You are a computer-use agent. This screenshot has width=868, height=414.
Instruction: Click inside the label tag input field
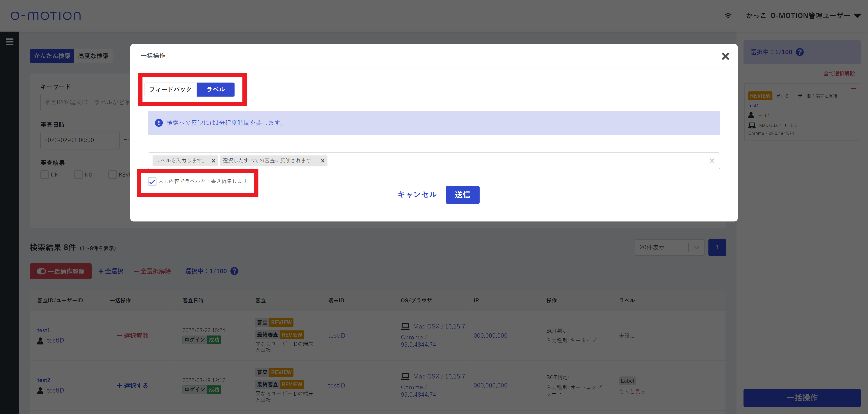(x=505, y=161)
